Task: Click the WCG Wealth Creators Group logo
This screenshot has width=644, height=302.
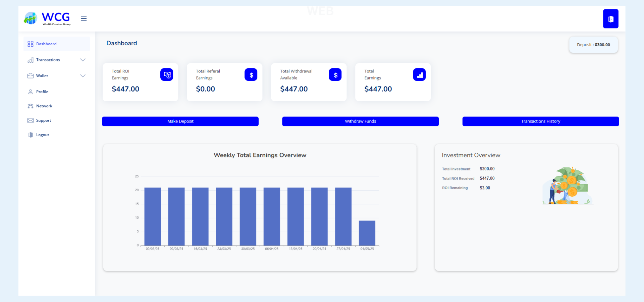Action: (x=47, y=18)
